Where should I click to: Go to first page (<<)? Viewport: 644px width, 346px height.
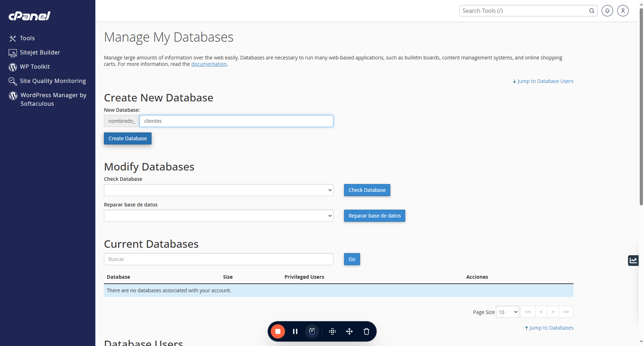pyautogui.click(x=528, y=312)
